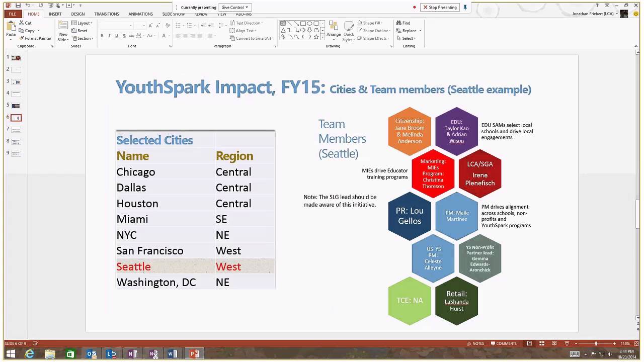644x362 pixels.
Task: Open the Arrange tool
Action: pos(333,30)
